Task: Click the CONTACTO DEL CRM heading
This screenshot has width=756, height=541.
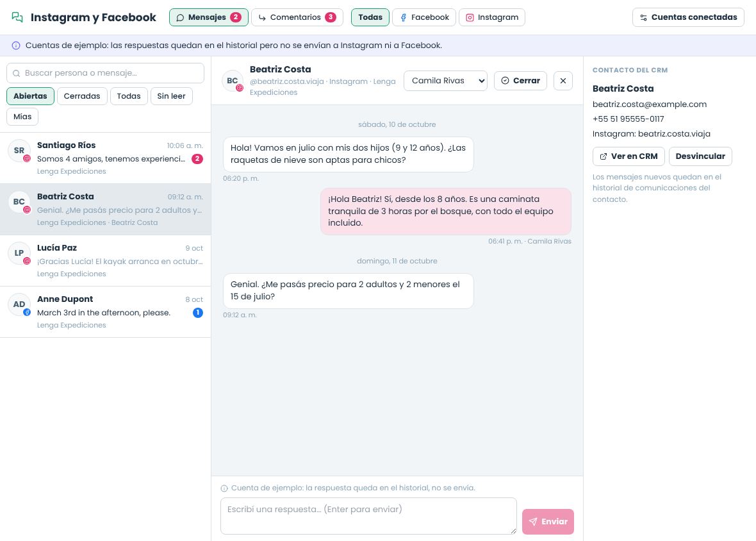Action: [630, 70]
